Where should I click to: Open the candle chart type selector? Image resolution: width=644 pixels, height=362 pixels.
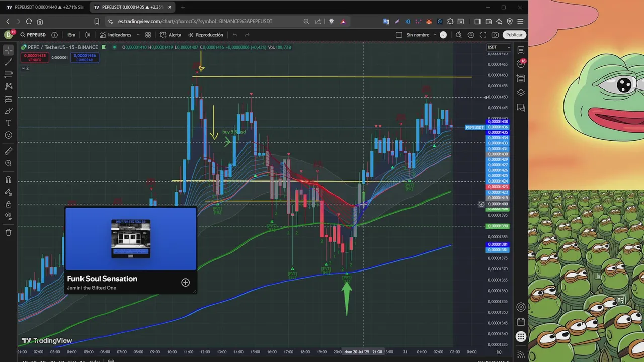coord(88,35)
